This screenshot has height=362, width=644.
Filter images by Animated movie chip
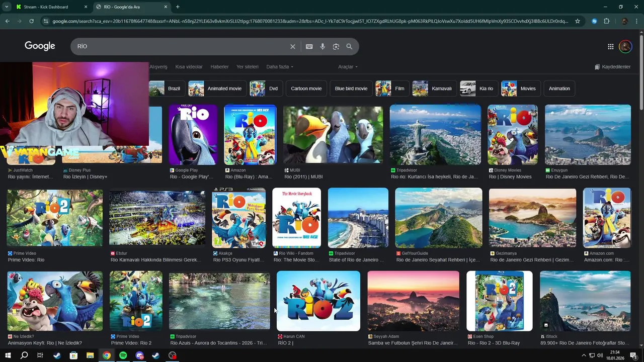coord(218,88)
